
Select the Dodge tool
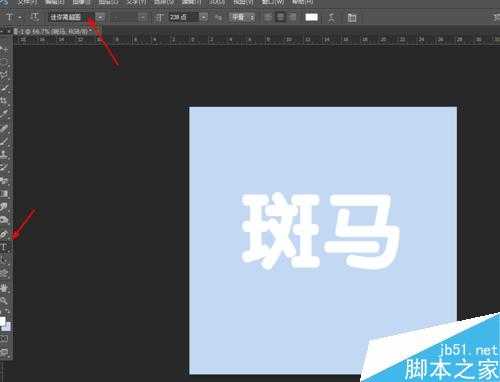(x=4, y=220)
